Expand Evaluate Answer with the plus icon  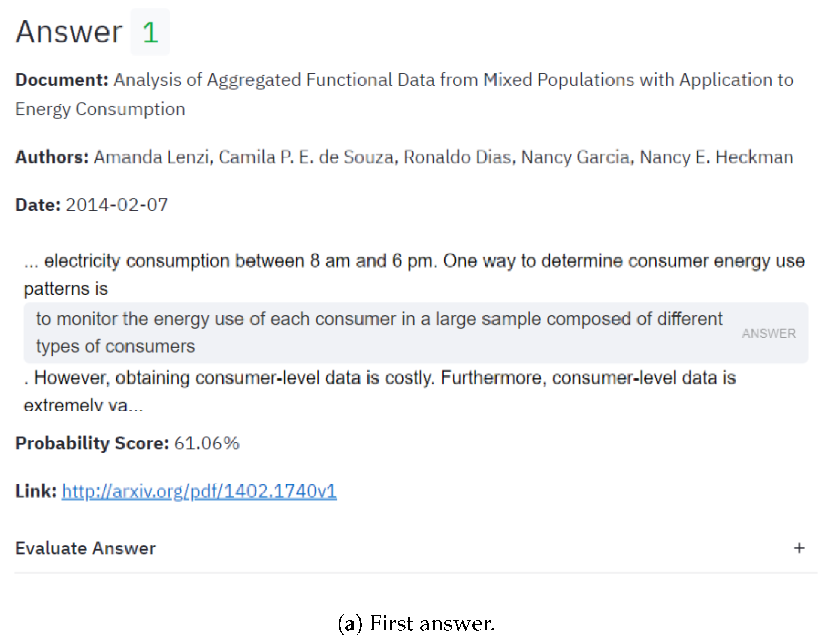[799, 548]
